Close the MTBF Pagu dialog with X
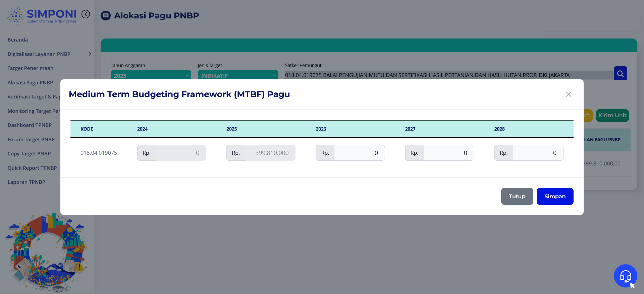This screenshot has height=294, width=644. 569,94
